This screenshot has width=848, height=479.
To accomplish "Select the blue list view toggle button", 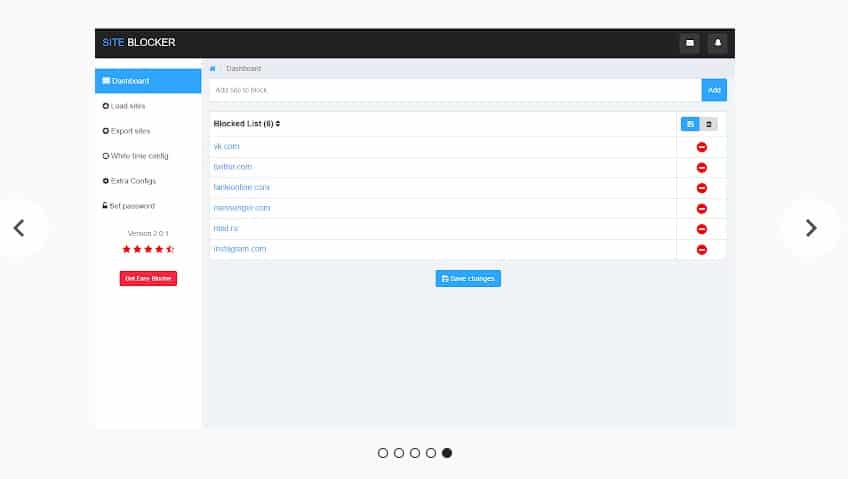I will (x=690, y=124).
